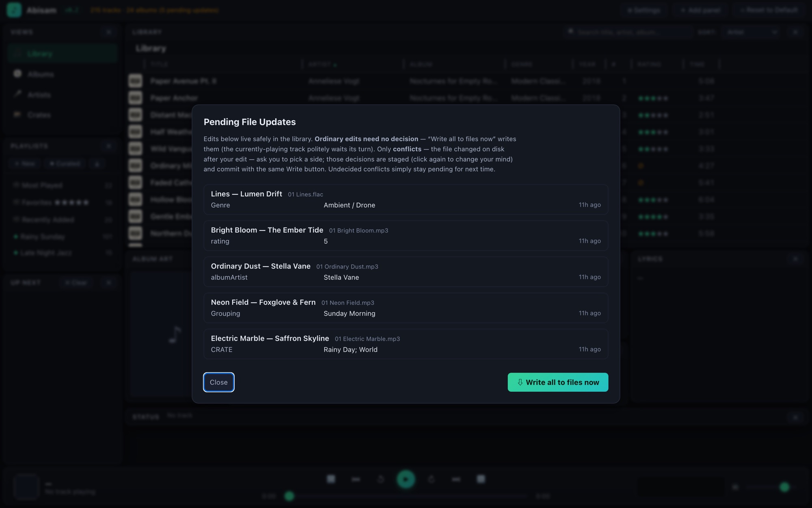Click the Stella Vane albumArtist value
Viewport: 812px width, 508px height.
coord(341,278)
